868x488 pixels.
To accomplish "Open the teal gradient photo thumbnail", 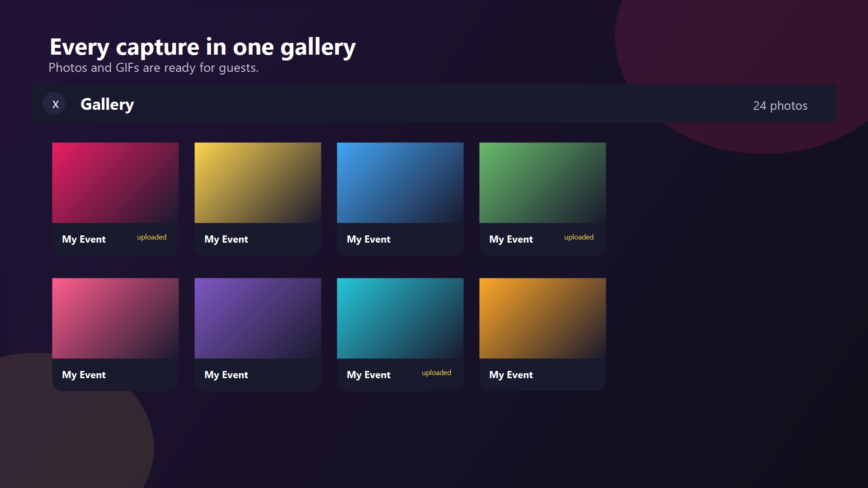I will pos(400,318).
